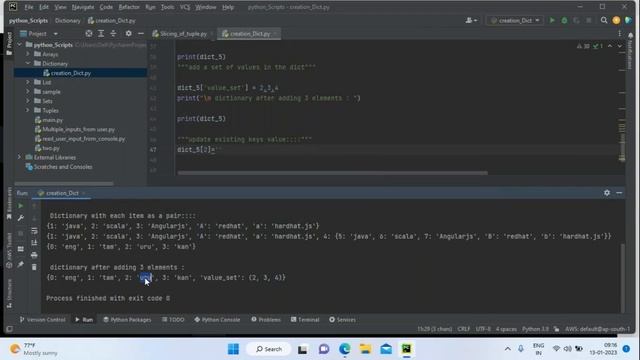Click Python 3.8 interpreter in status bar

click(x=535, y=329)
